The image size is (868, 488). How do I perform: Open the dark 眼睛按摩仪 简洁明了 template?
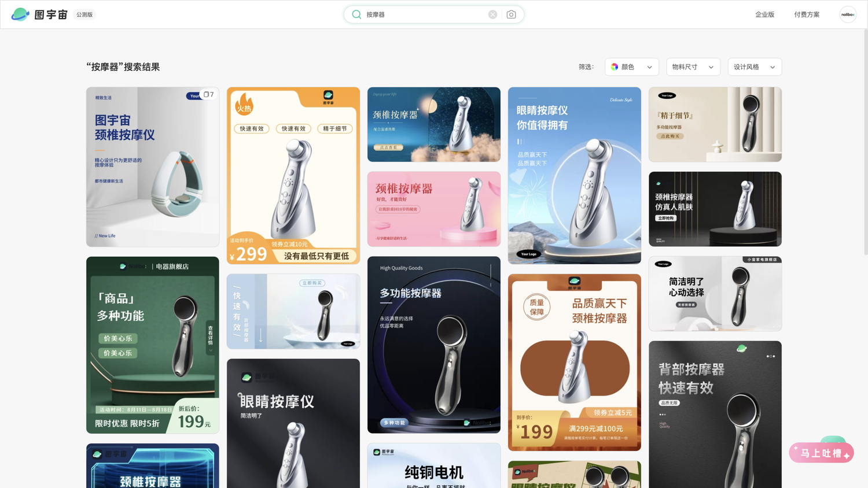point(293,423)
